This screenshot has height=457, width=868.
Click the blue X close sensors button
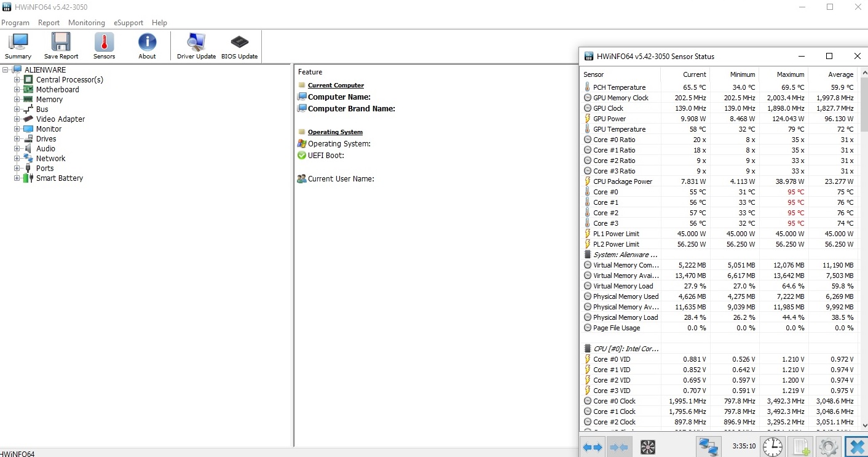[x=856, y=447]
